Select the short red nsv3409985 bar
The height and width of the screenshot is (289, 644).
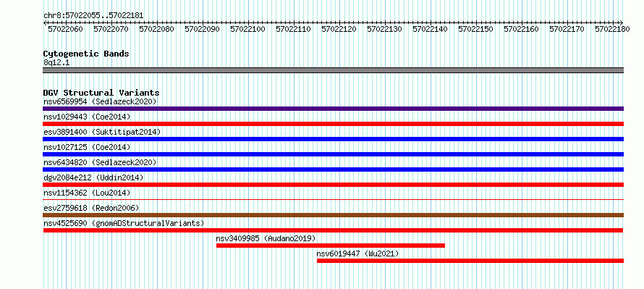(331, 246)
